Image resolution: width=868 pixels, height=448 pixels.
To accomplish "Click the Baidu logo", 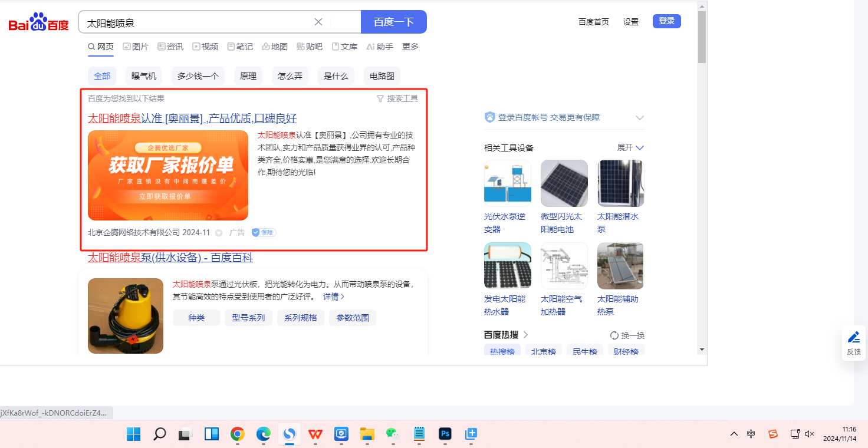I will [38, 22].
